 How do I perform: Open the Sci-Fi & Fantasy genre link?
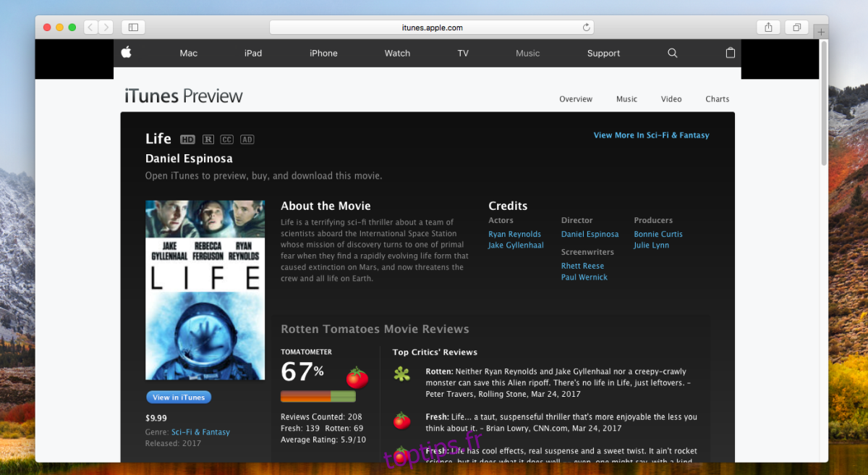pos(200,432)
